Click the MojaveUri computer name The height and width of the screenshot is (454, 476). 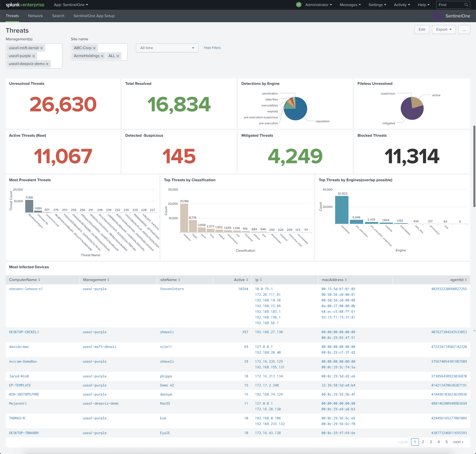[x=18, y=404]
